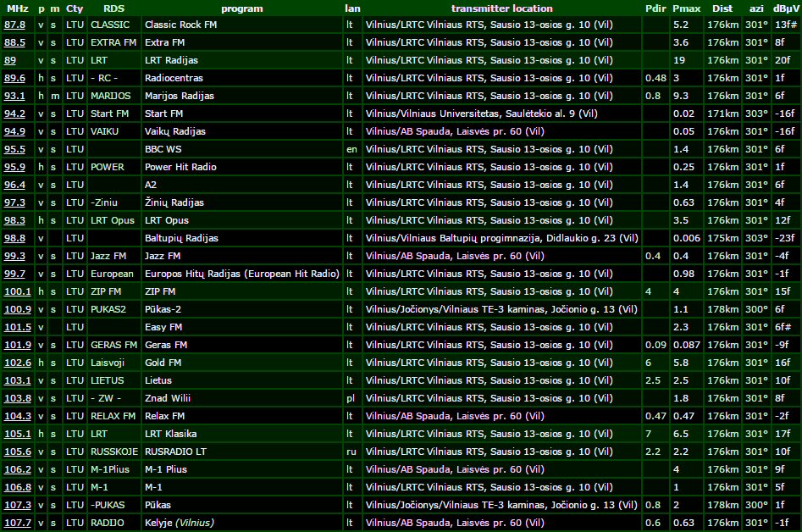Click the 'ru' language cell
Screen dimensions: 802x532
coord(351,452)
